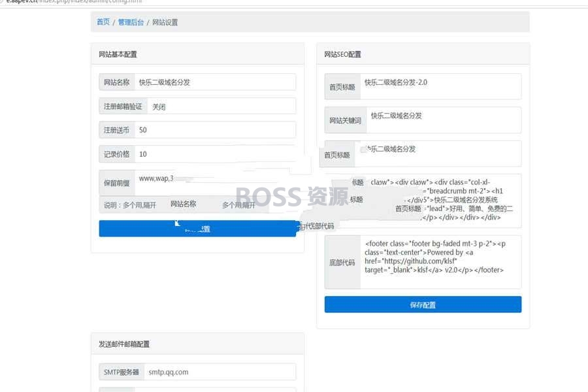Edit the first 首页标题 field with 快乐二级域名分发-2.0
The image size is (588, 392).
click(440, 87)
